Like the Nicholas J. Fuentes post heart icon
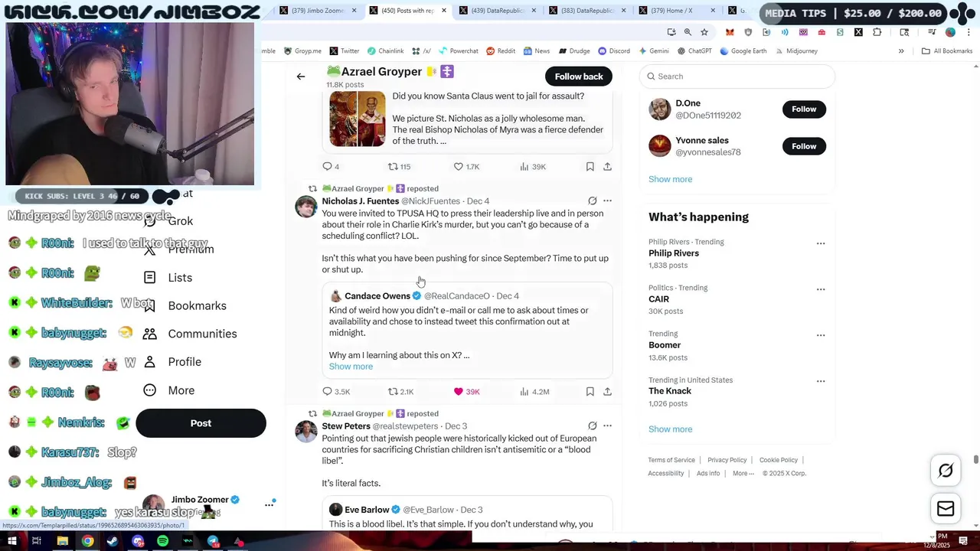 459,392
